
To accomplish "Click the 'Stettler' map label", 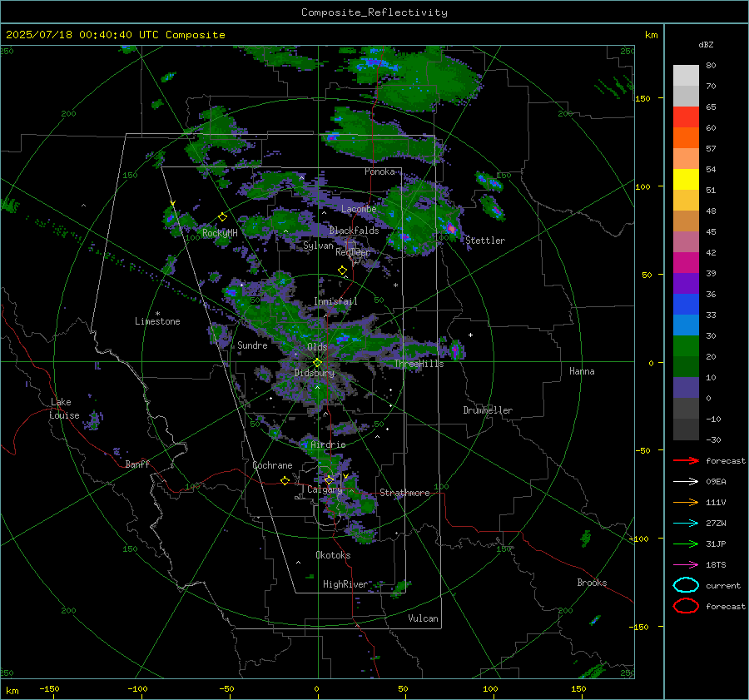I will (485, 241).
